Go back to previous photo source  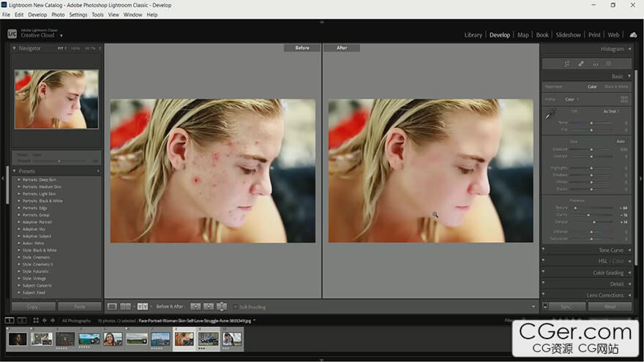45,320
